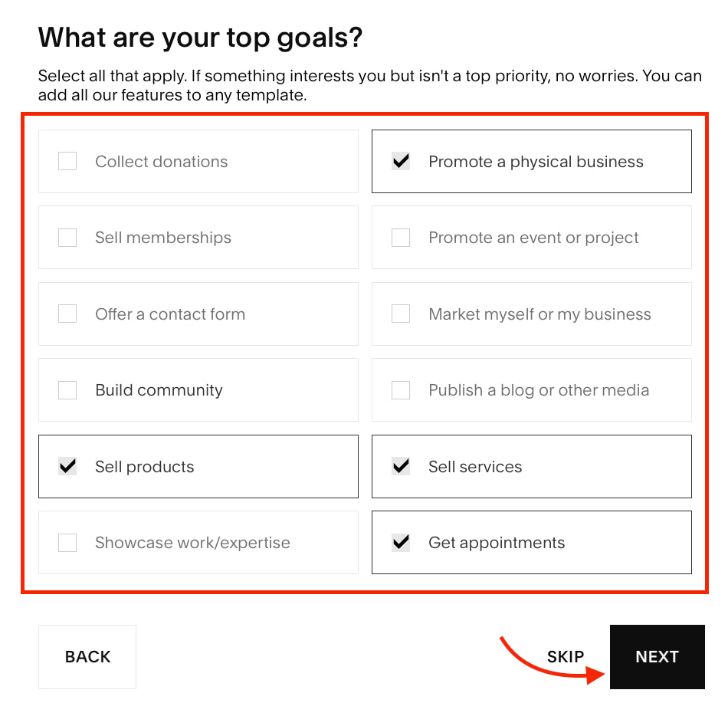Select the Sell products tile
Viewport: 728px width, 703px height.
pyautogui.click(x=198, y=466)
